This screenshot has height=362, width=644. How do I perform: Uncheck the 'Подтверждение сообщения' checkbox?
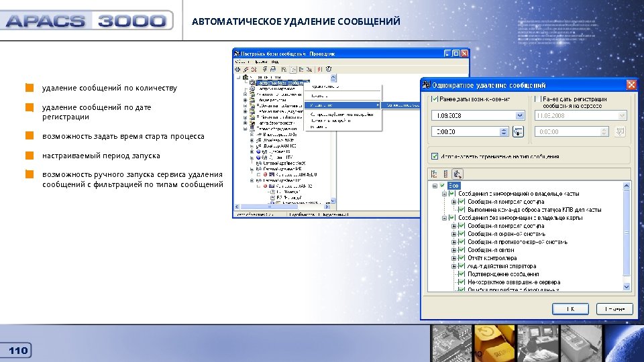click(462, 274)
